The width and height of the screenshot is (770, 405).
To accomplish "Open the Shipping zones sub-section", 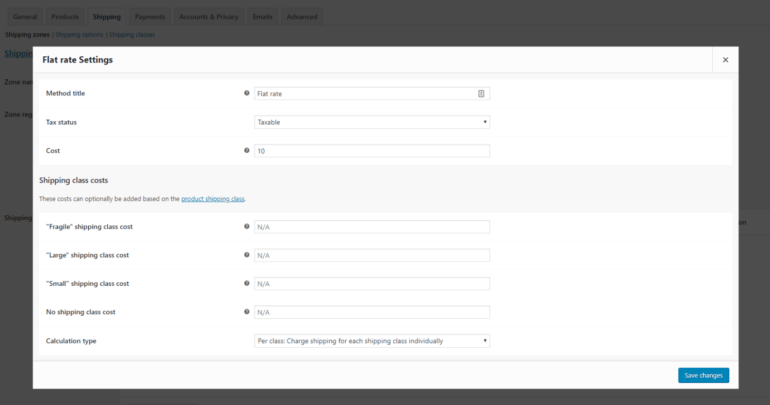I will click(28, 35).
